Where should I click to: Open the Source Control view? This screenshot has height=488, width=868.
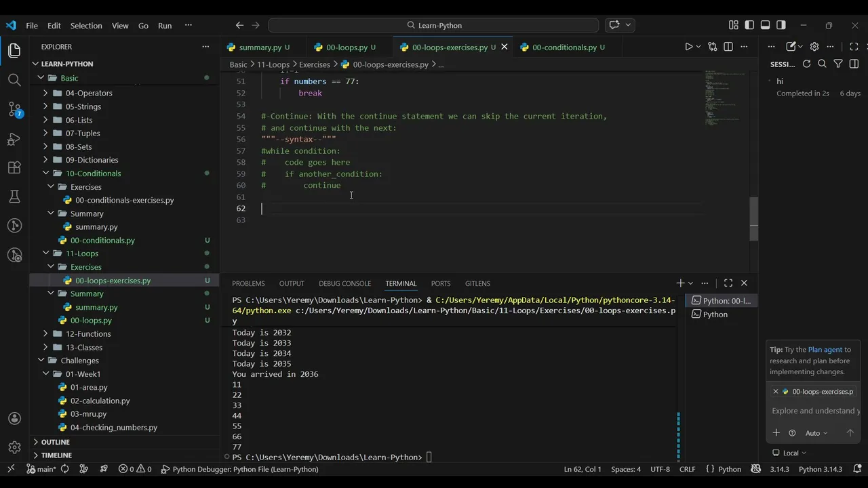[14, 108]
